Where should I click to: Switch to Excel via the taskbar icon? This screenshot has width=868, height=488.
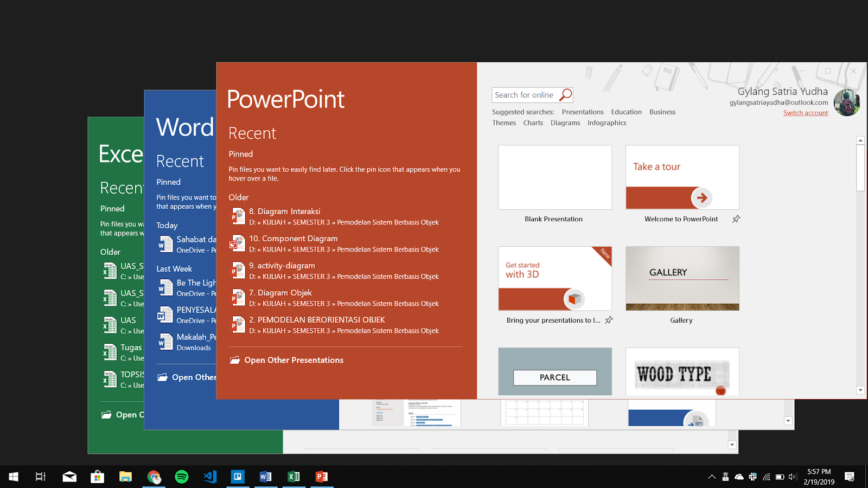coord(293,477)
